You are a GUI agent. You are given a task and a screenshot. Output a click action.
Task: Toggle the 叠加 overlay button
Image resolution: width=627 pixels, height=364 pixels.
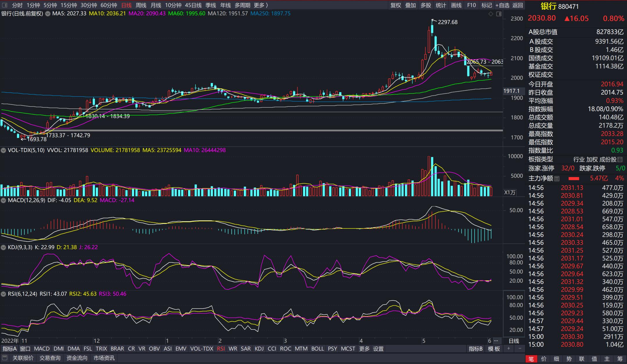pos(410,5)
